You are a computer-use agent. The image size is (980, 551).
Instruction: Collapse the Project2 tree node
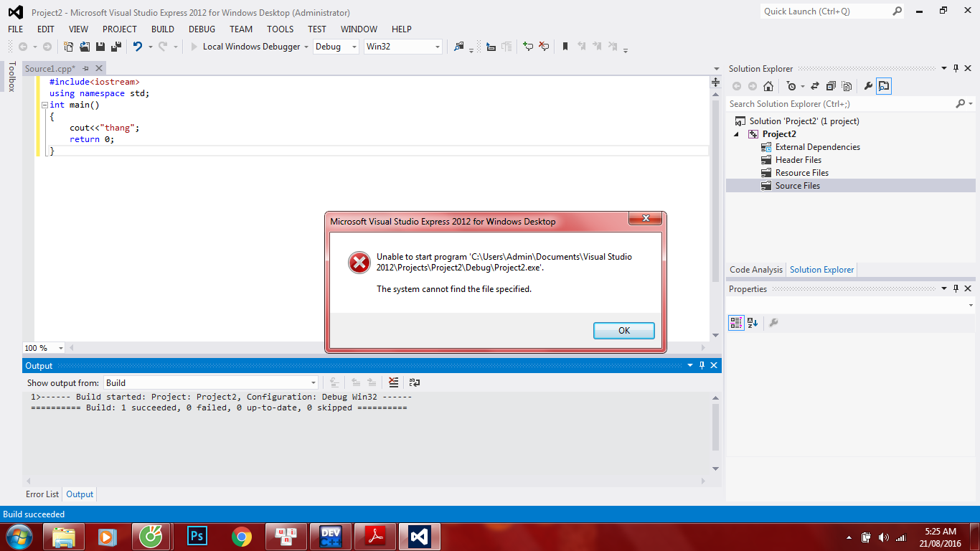(x=736, y=135)
